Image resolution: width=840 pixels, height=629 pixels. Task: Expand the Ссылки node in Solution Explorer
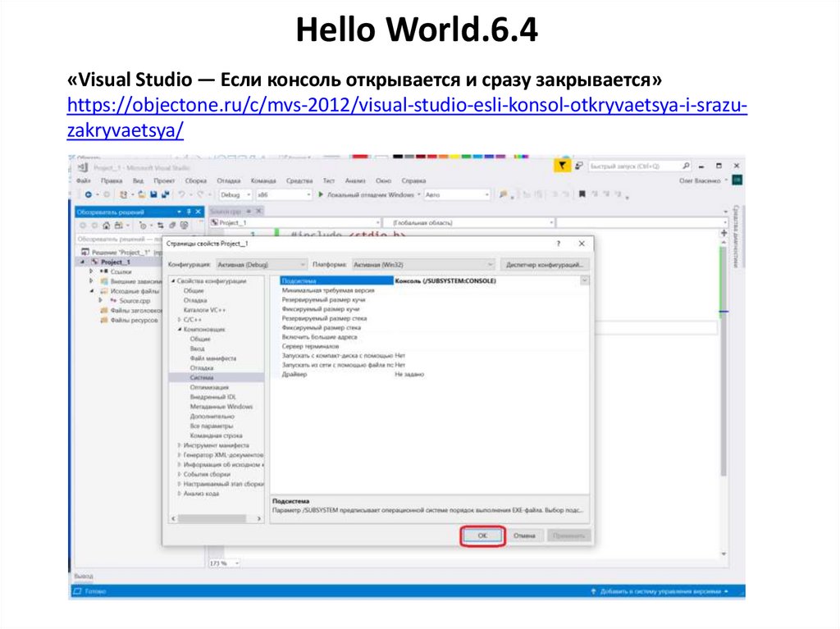(x=91, y=271)
